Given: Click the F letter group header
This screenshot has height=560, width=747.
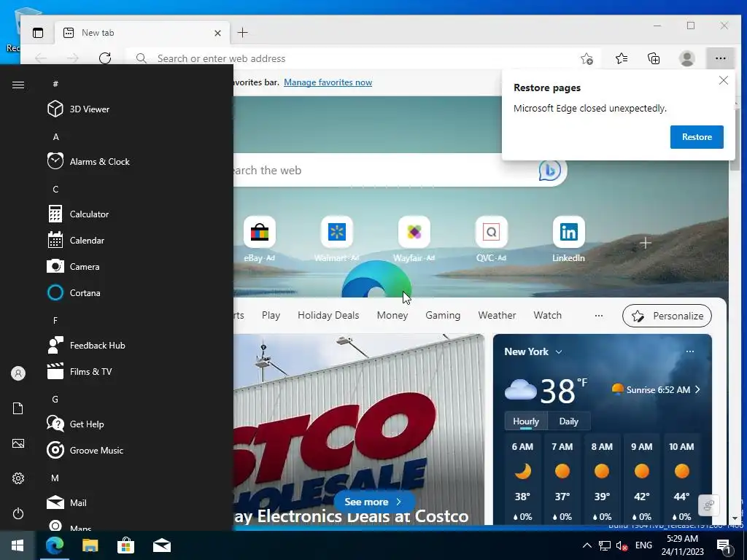Looking at the screenshot, I should [55, 321].
